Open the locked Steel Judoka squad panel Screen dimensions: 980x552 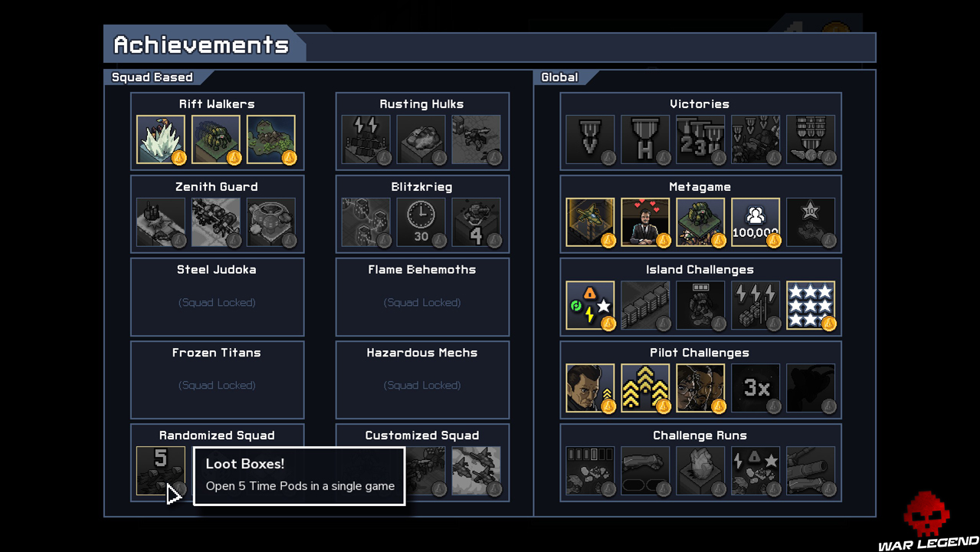(218, 297)
